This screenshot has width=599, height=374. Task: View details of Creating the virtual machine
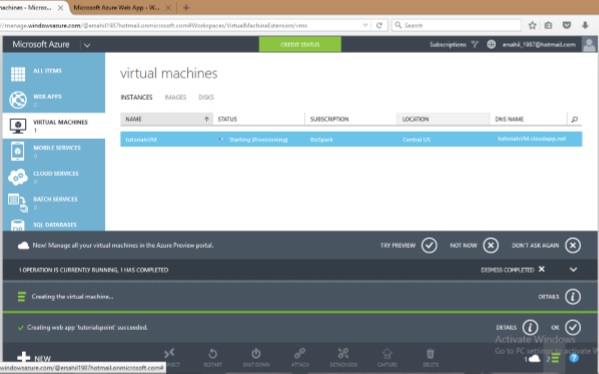[x=573, y=296]
